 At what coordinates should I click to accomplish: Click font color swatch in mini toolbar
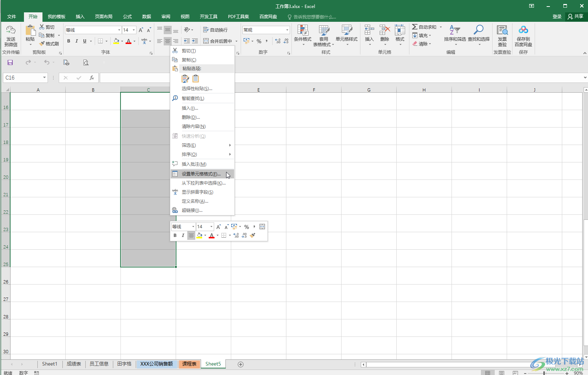click(x=212, y=235)
